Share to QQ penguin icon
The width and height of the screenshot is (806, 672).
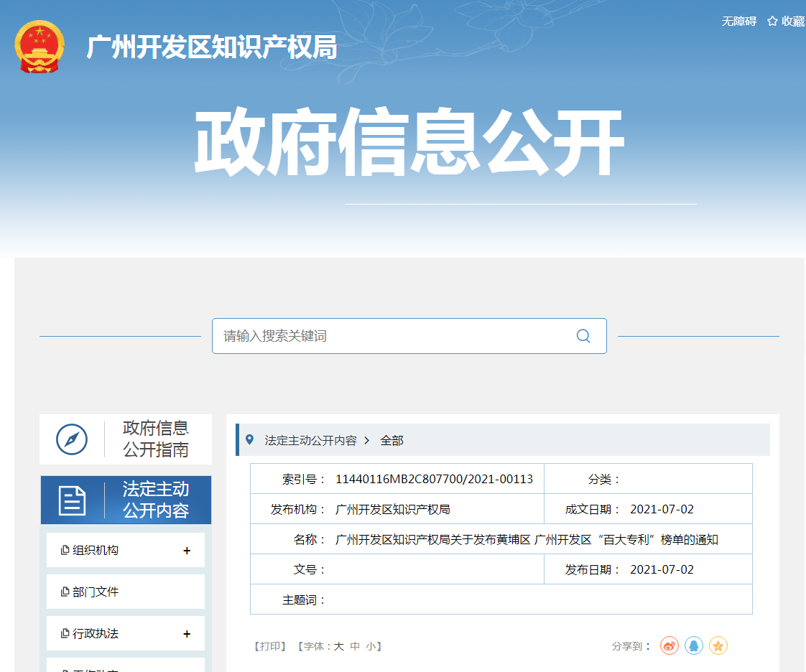point(694,645)
